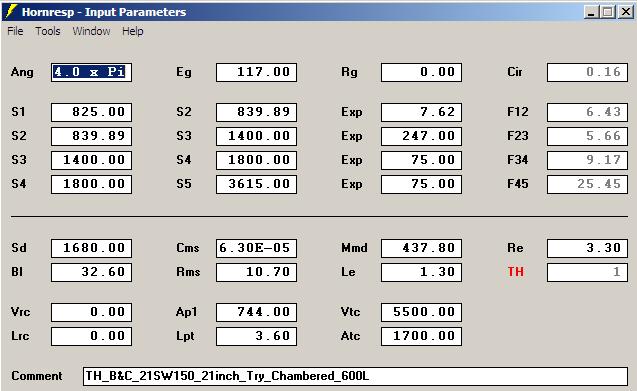This screenshot has width=637, height=391.
Task: Click the S4 field in the F45 row
Action: click(91, 184)
